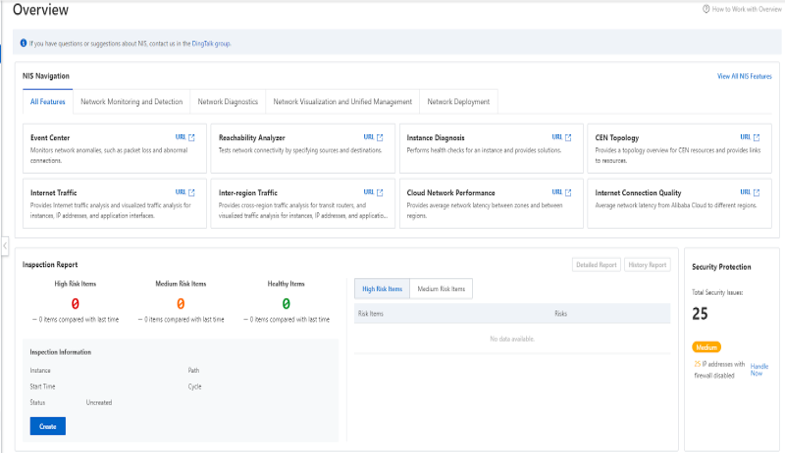
Task: Open Network Visualization and Unified Management tab
Action: [342, 102]
